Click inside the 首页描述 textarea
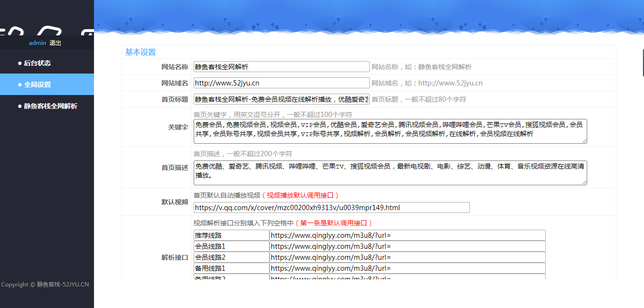 (390, 172)
